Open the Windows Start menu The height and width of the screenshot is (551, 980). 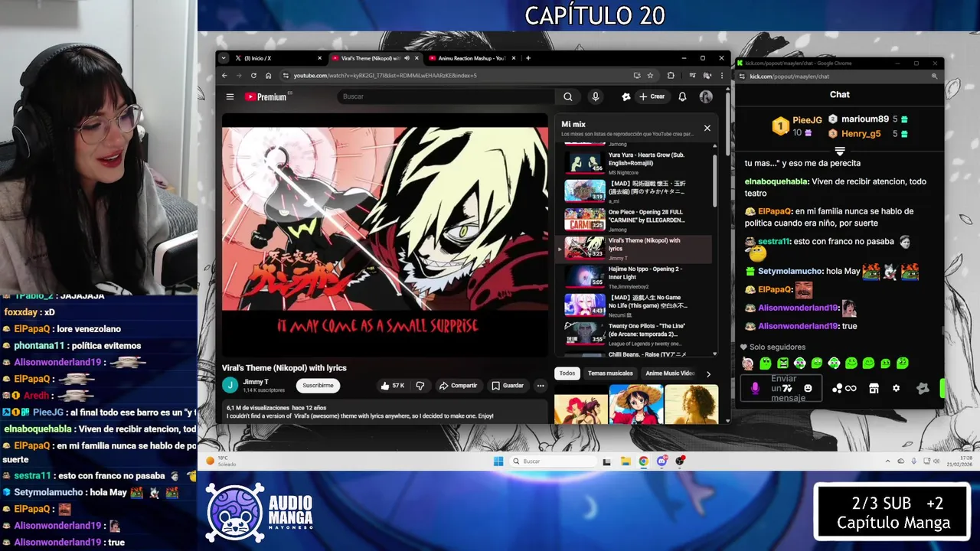498,461
